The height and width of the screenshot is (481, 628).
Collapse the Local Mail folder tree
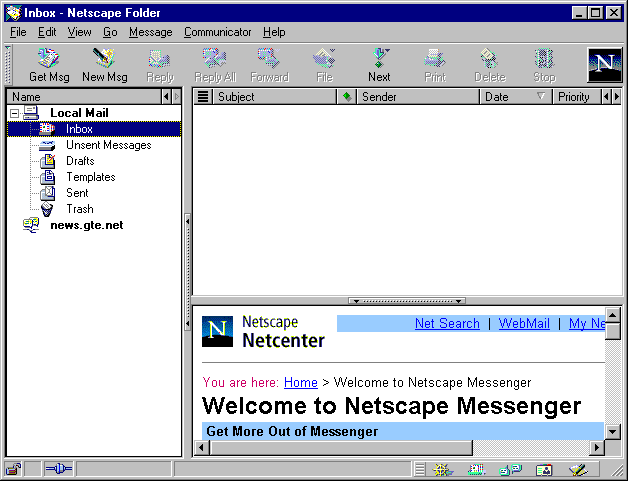(x=14, y=114)
